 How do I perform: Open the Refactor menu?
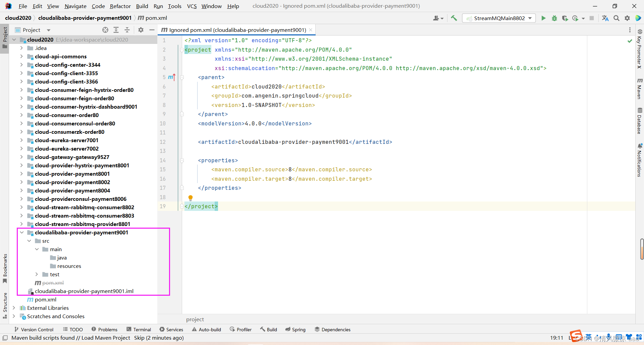(120, 6)
